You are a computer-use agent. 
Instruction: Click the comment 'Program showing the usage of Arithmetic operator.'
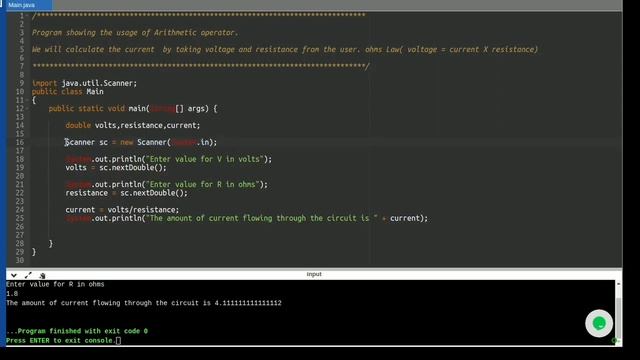(135, 33)
